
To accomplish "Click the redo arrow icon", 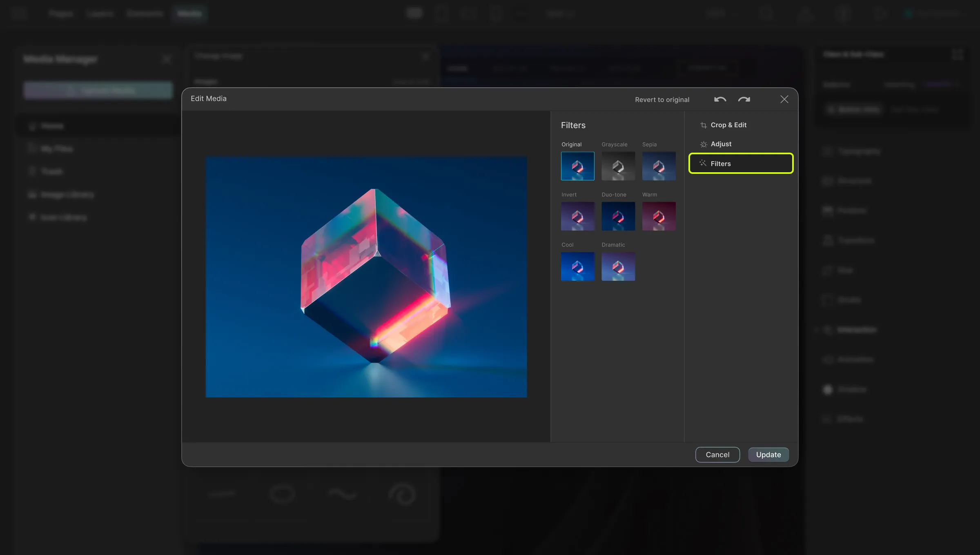I will [x=744, y=99].
